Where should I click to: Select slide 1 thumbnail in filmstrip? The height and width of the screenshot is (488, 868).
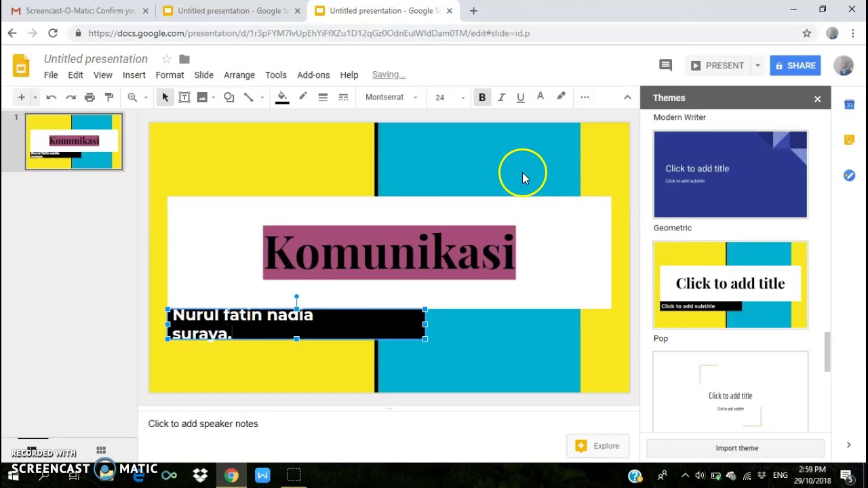point(74,141)
